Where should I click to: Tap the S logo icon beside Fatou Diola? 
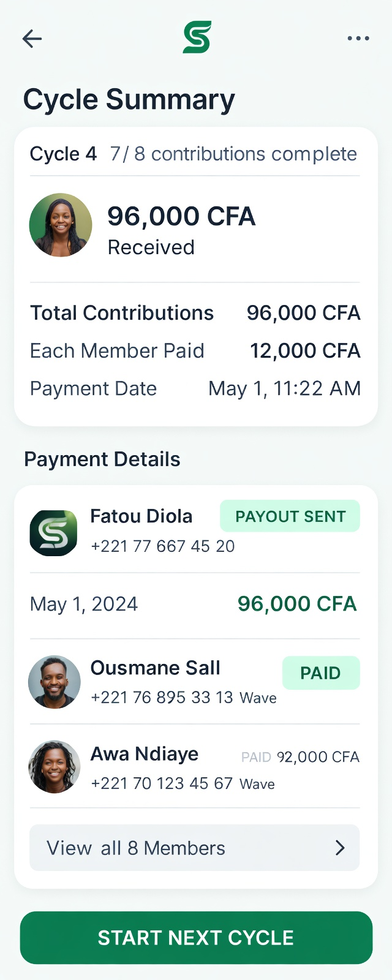(x=54, y=533)
